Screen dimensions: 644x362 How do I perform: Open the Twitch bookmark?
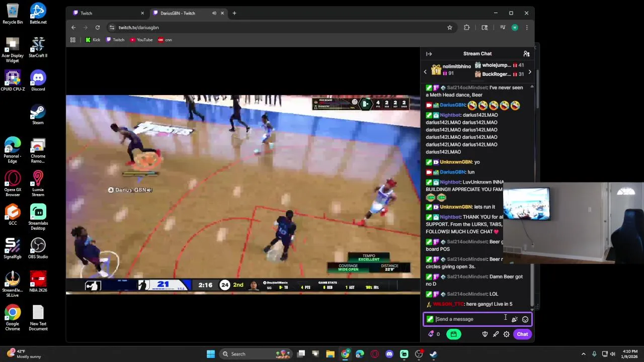(115, 40)
